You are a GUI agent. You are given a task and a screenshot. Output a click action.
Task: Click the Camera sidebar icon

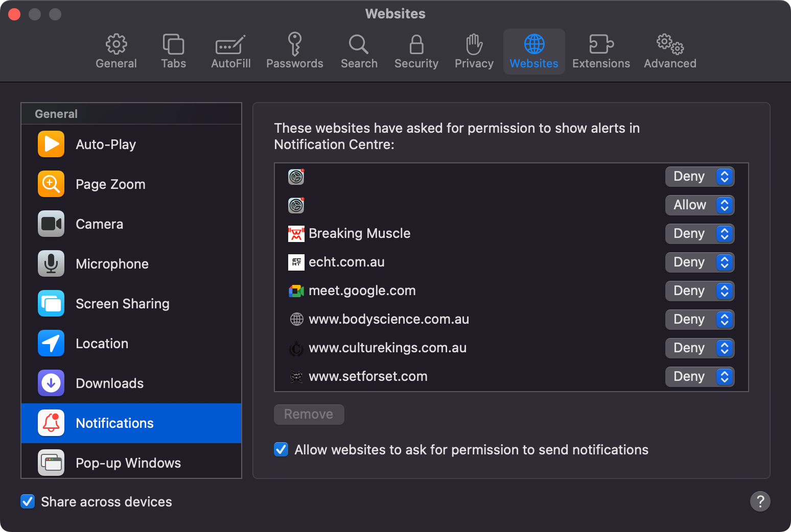pos(51,224)
